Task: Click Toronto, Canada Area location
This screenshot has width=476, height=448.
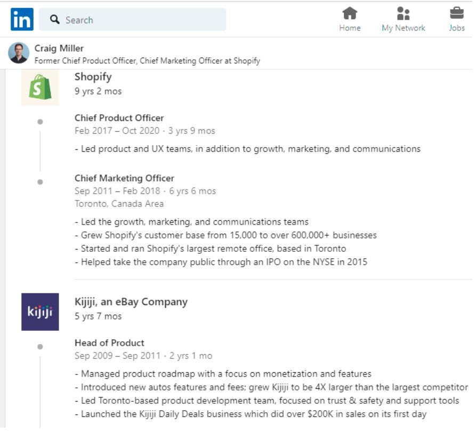Action: [x=119, y=204]
